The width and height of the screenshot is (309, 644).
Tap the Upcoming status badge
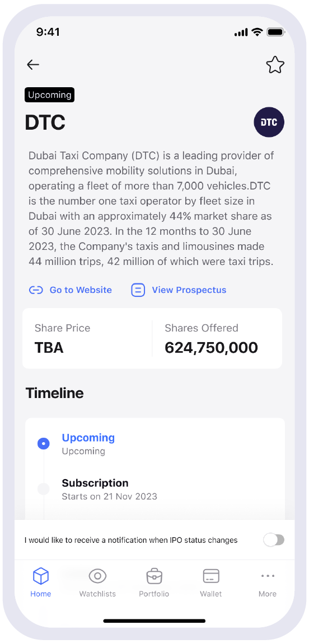49,95
